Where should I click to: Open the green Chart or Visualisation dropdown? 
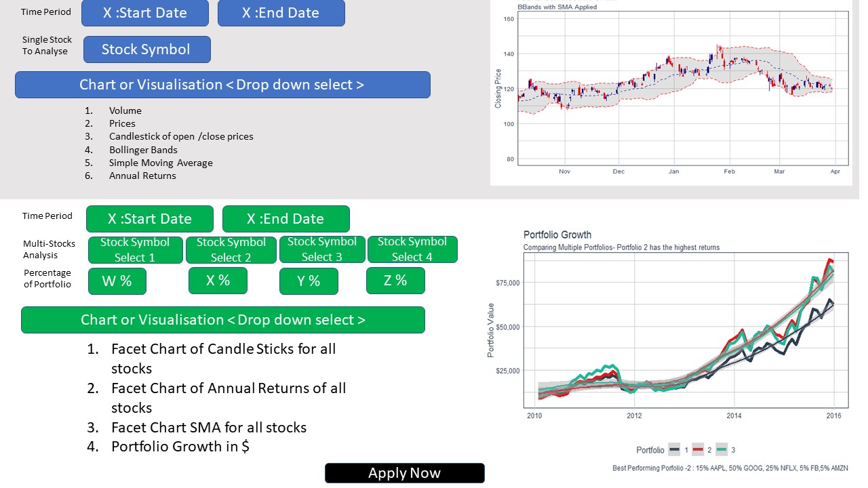click(x=222, y=320)
